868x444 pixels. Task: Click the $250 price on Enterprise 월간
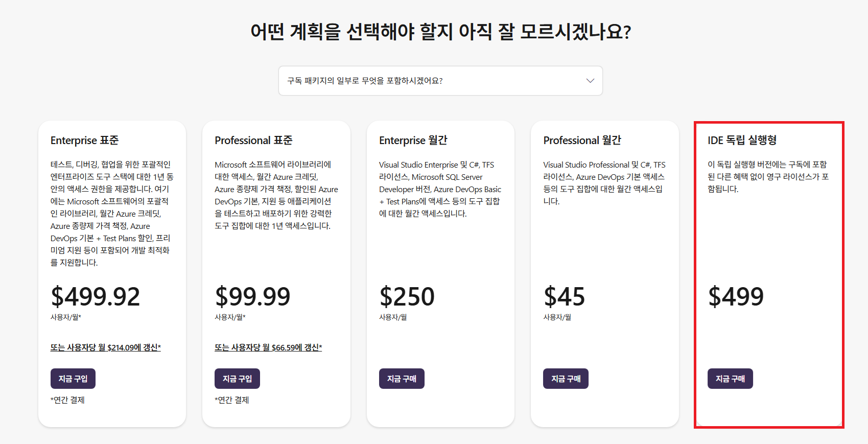coord(407,296)
